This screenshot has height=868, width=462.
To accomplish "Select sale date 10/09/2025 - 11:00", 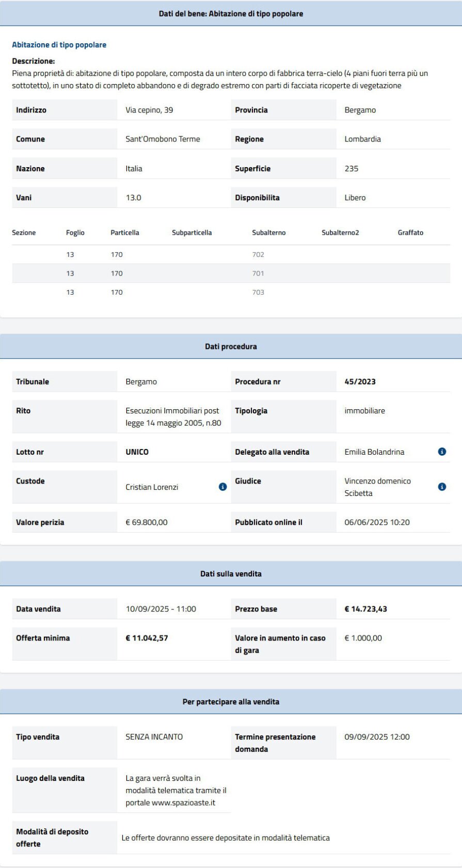I will [161, 609].
